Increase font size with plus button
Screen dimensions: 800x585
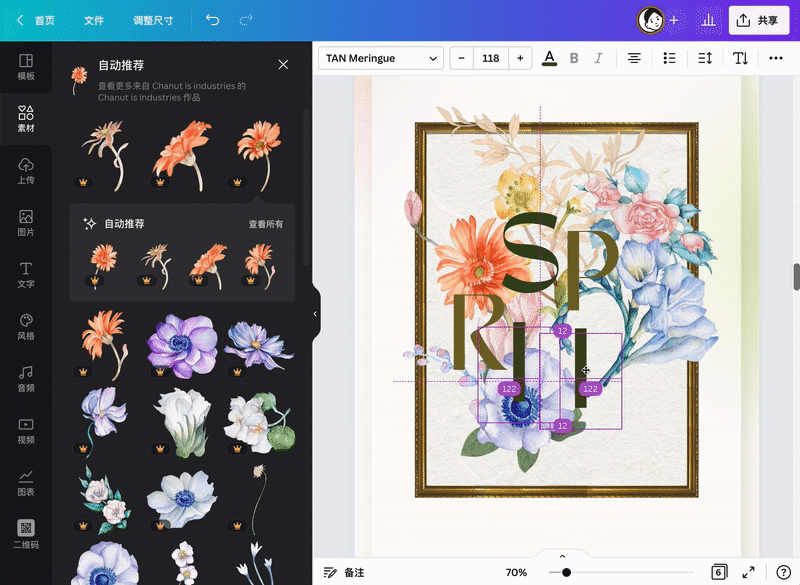click(x=520, y=58)
